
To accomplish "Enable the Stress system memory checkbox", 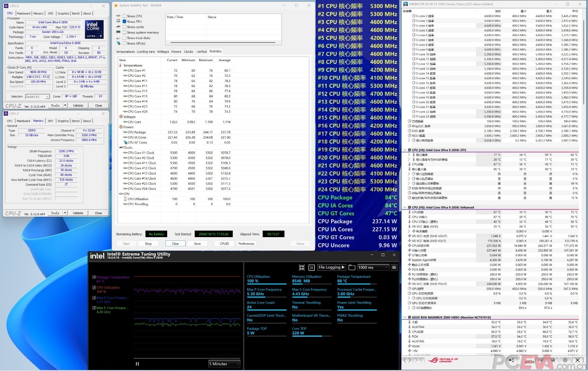I will (x=124, y=32).
